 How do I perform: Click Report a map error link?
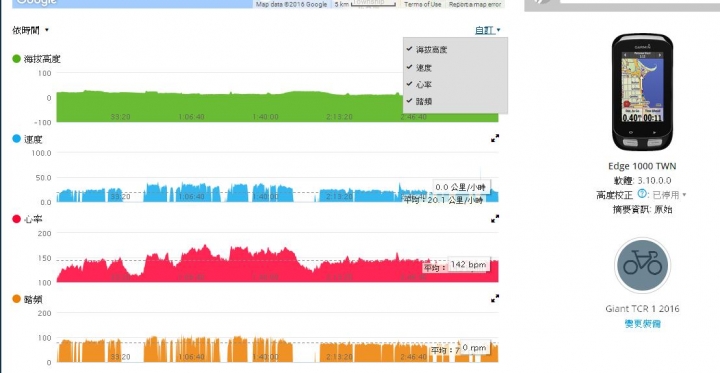(x=475, y=4)
